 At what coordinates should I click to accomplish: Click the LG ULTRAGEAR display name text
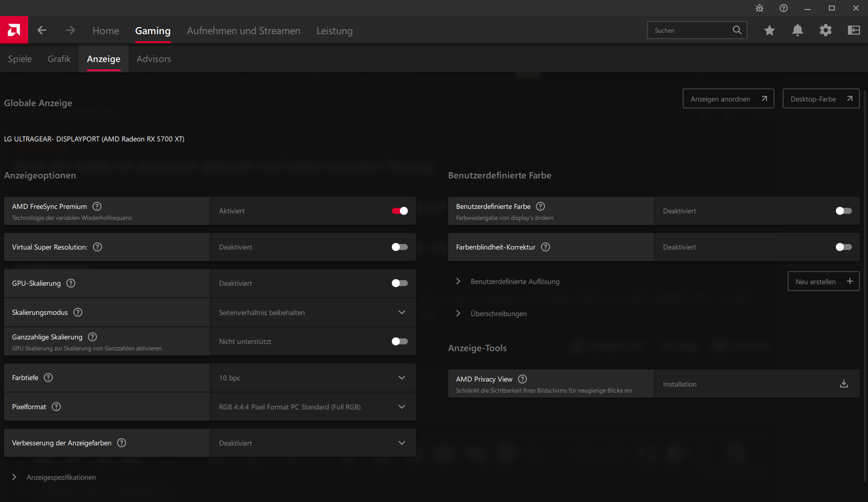point(94,139)
